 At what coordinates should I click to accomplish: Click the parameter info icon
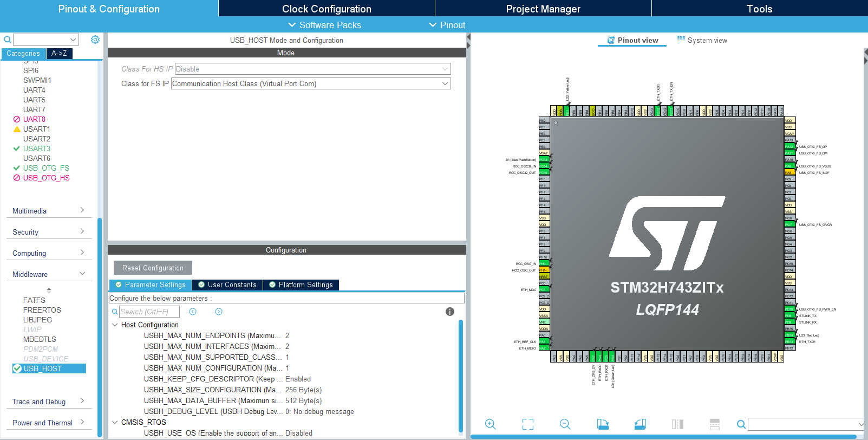click(449, 312)
